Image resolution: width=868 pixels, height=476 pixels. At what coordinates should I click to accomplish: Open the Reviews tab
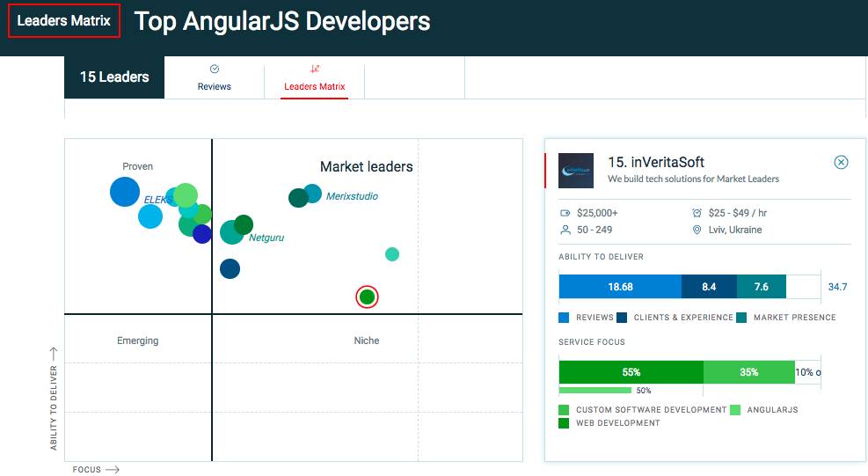215,77
